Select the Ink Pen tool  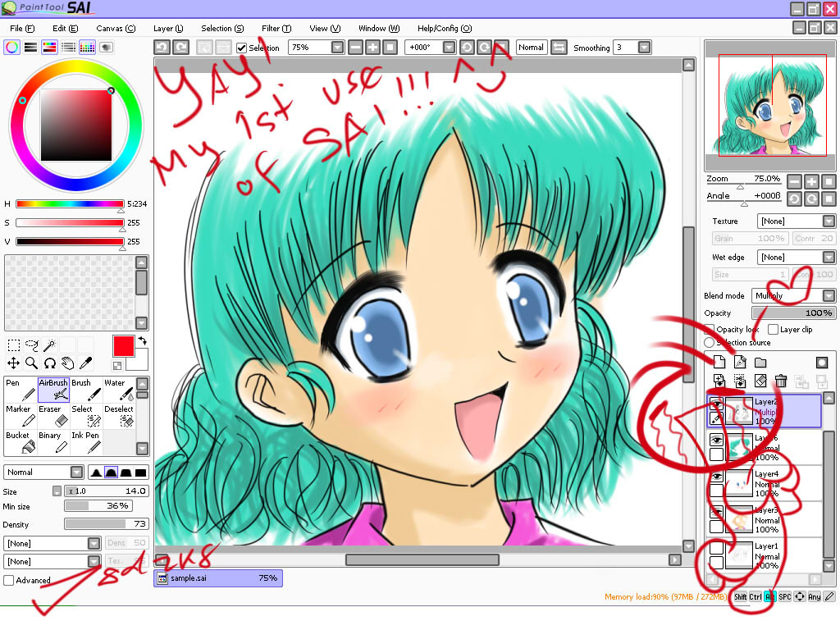pos(85,442)
